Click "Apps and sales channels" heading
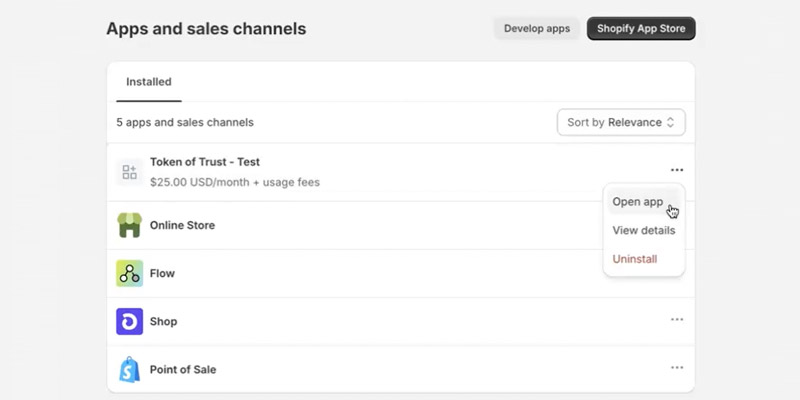Image resolution: width=800 pixels, height=400 pixels. (x=206, y=29)
